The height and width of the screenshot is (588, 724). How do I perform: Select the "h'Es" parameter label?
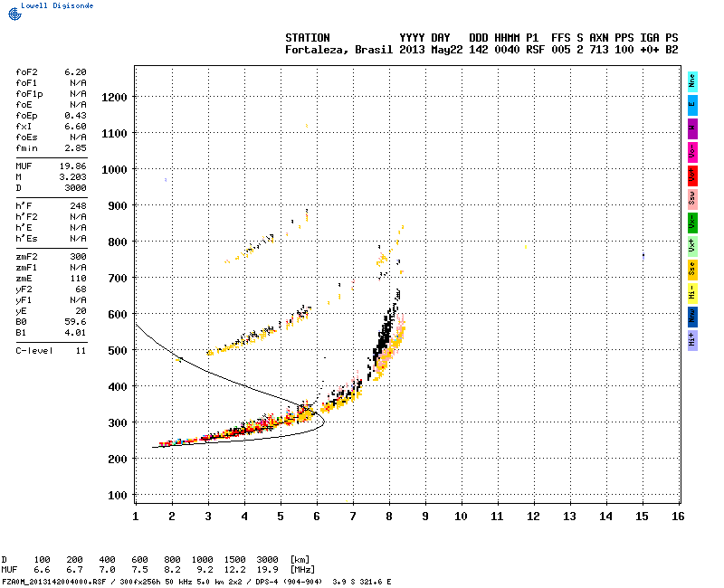coord(26,239)
